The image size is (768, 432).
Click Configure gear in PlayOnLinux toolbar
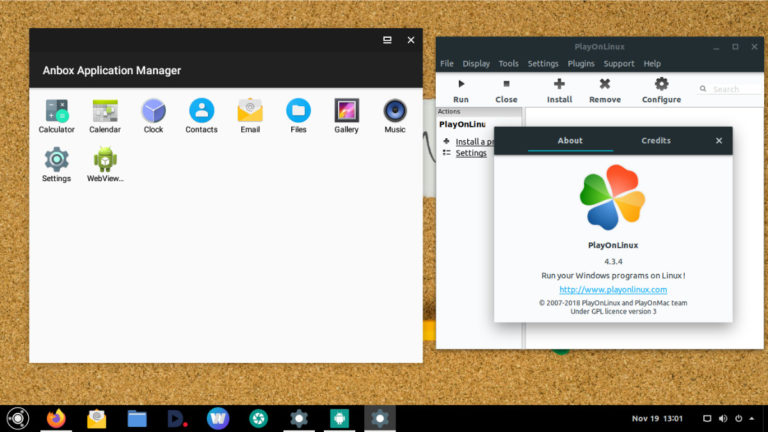point(661,91)
